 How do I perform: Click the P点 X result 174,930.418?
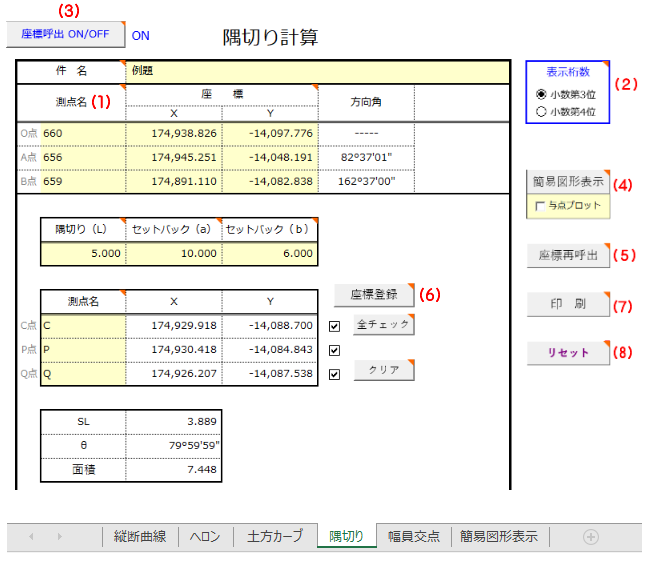174,350
